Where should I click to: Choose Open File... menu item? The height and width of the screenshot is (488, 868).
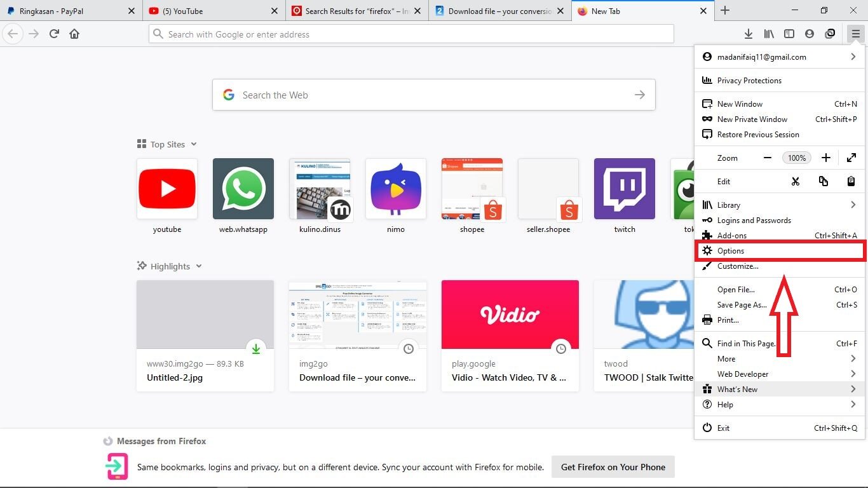click(780, 289)
